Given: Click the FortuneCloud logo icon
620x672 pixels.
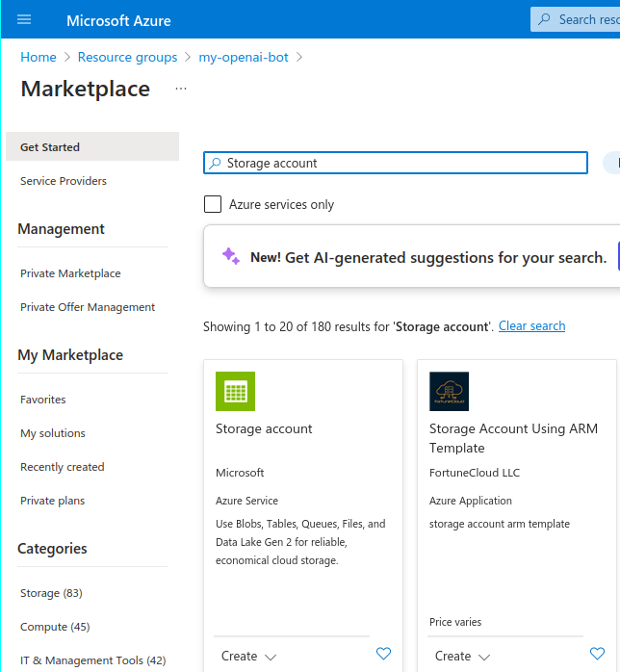Looking at the screenshot, I should [449, 391].
